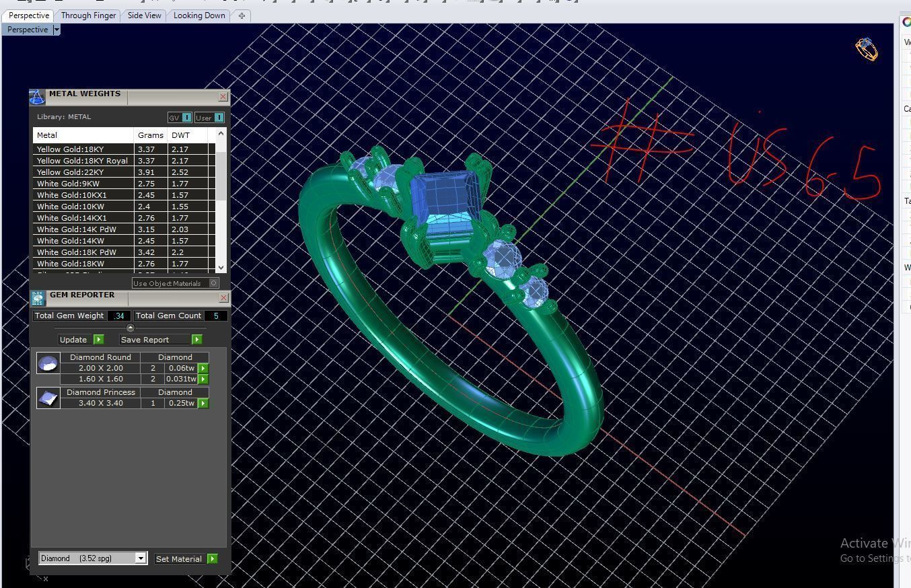Click the Set Material button
Image resolution: width=911 pixels, height=588 pixels.
coord(179,559)
